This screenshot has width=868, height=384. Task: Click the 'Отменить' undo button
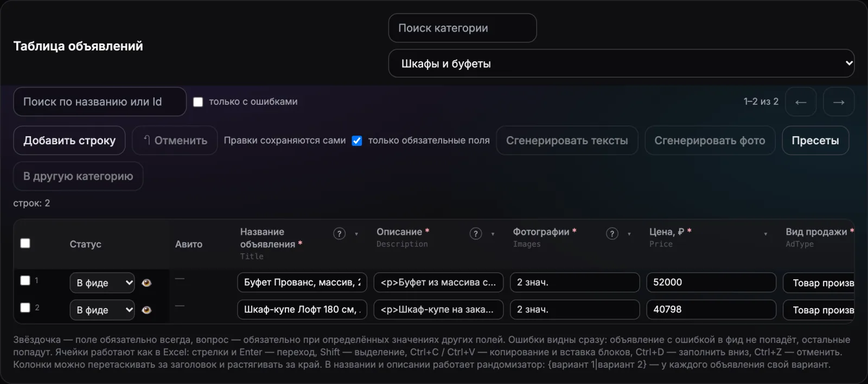(175, 140)
